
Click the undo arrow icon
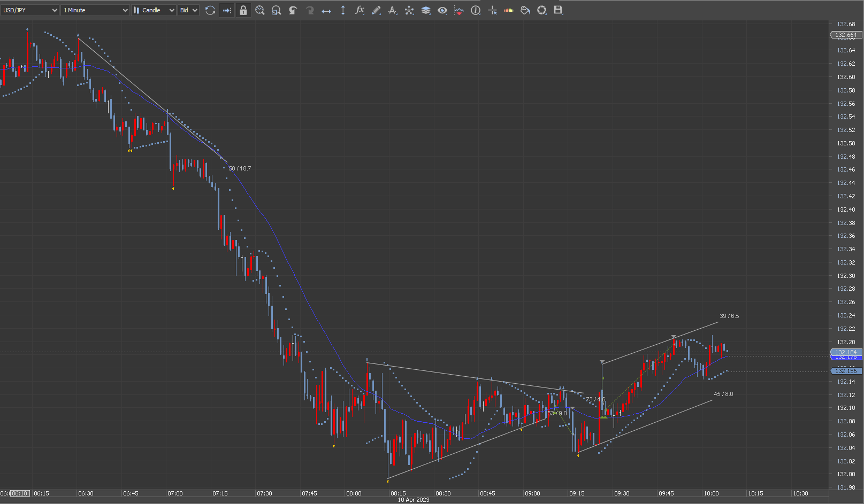click(293, 10)
